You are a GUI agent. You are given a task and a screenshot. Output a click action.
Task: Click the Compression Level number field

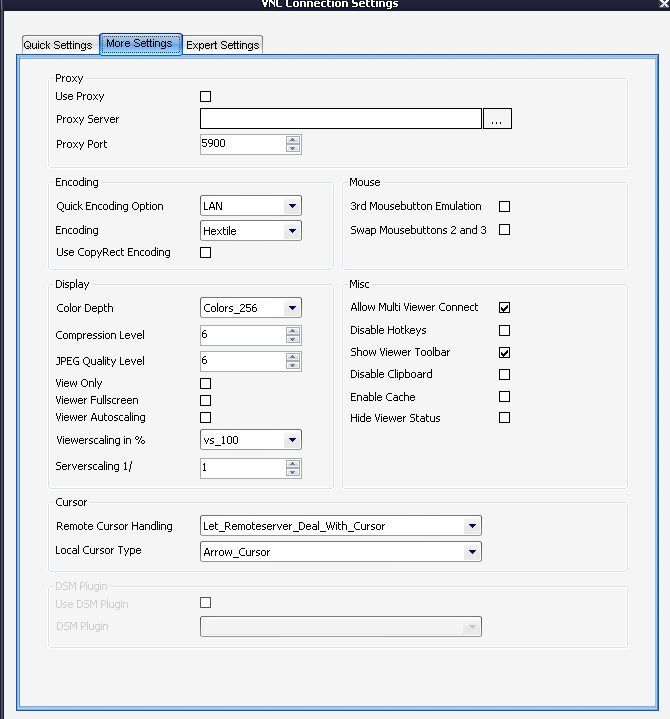[242, 335]
